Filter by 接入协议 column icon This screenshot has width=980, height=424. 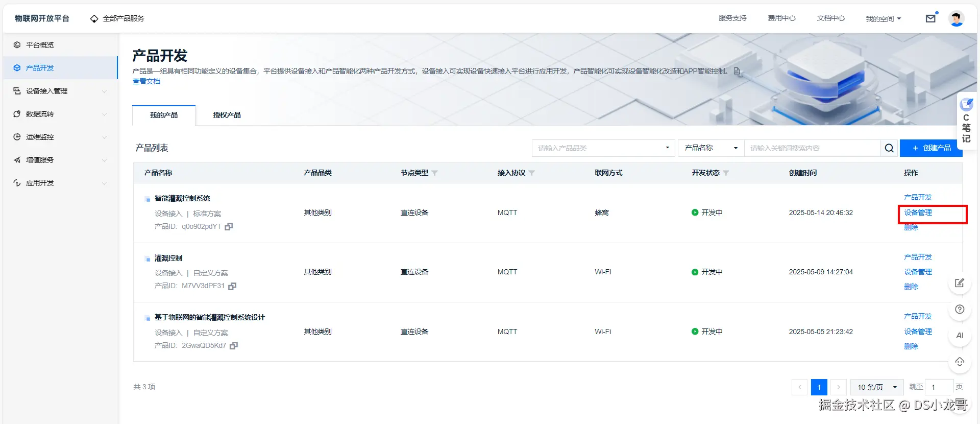(x=531, y=173)
